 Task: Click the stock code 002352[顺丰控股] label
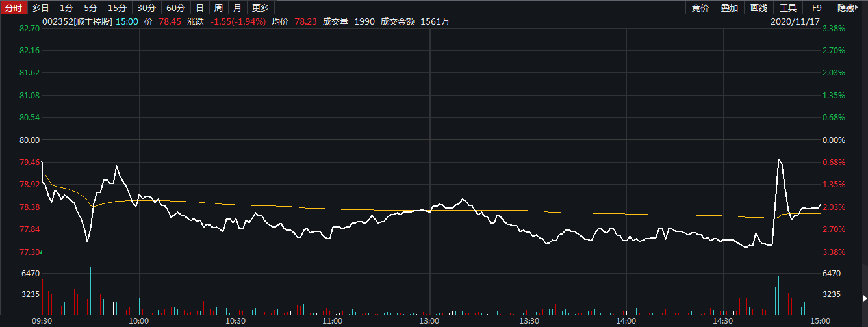tap(77, 21)
